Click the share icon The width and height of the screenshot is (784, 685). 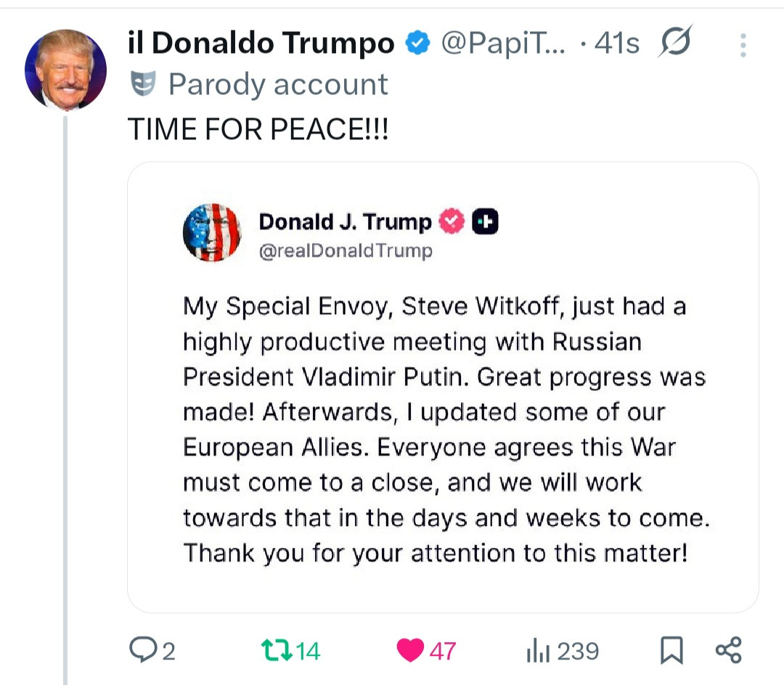728,649
